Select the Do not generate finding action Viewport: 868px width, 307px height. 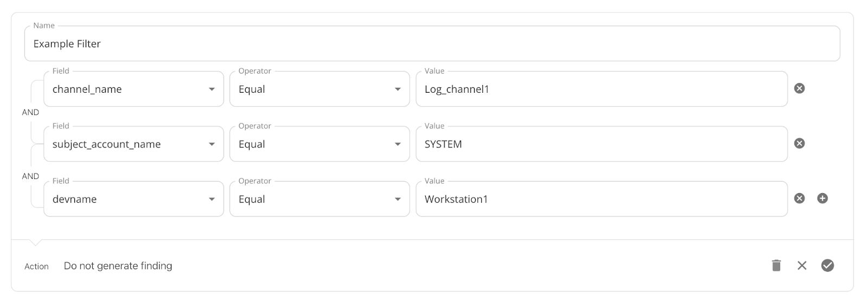pos(118,266)
